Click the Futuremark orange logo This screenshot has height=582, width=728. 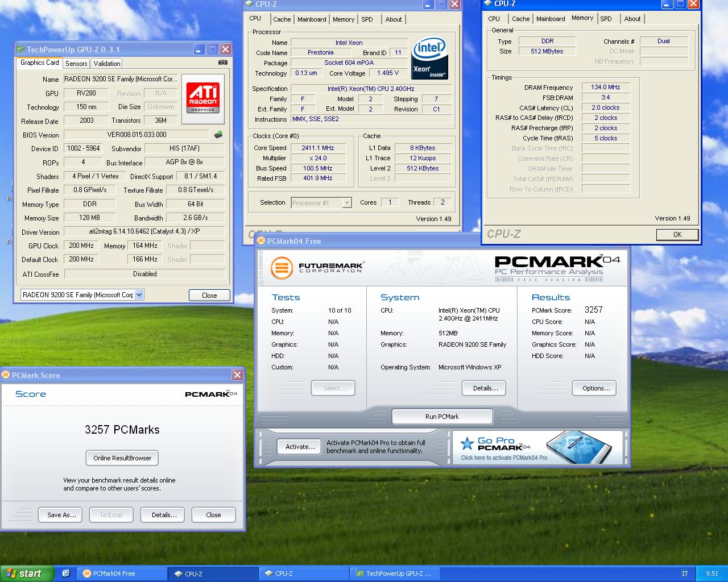(282, 268)
